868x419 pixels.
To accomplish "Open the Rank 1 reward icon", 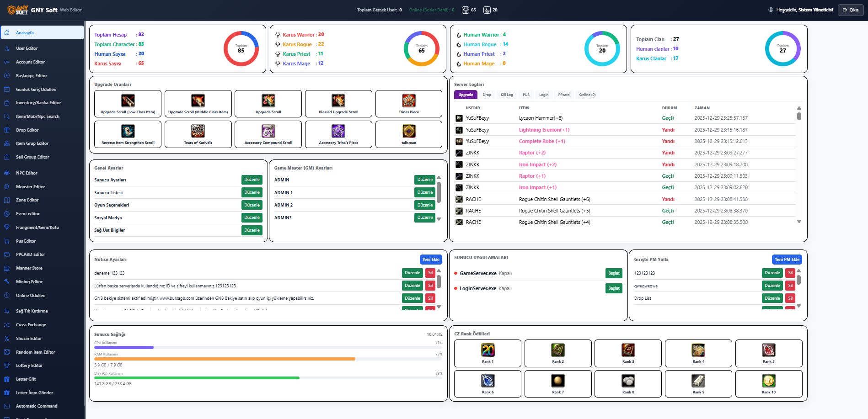I will point(488,350).
